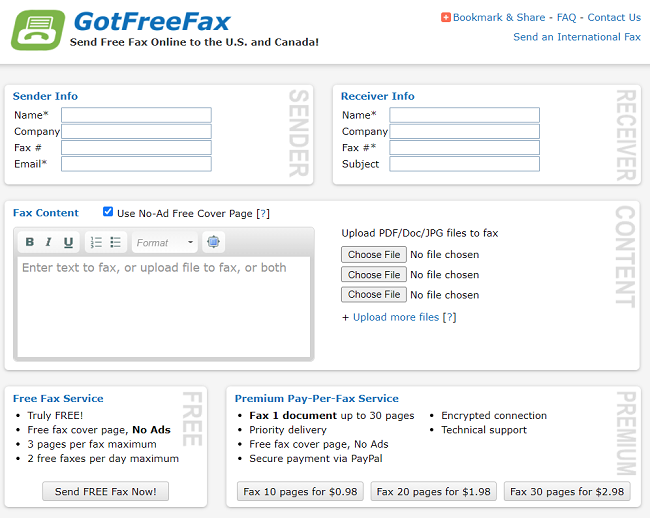650x518 pixels.
Task: Insert a numbered list
Action: pyautogui.click(x=96, y=242)
